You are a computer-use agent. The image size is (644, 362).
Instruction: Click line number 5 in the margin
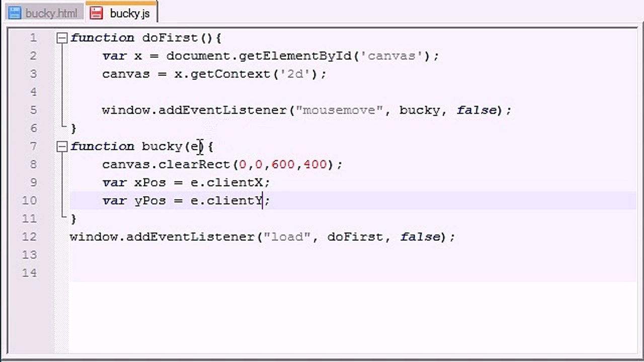[x=33, y=110]
